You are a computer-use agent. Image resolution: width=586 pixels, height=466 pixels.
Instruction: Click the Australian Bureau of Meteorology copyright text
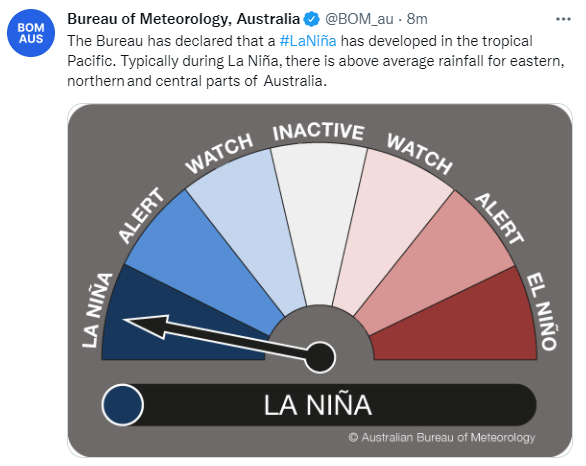(442, 437)
